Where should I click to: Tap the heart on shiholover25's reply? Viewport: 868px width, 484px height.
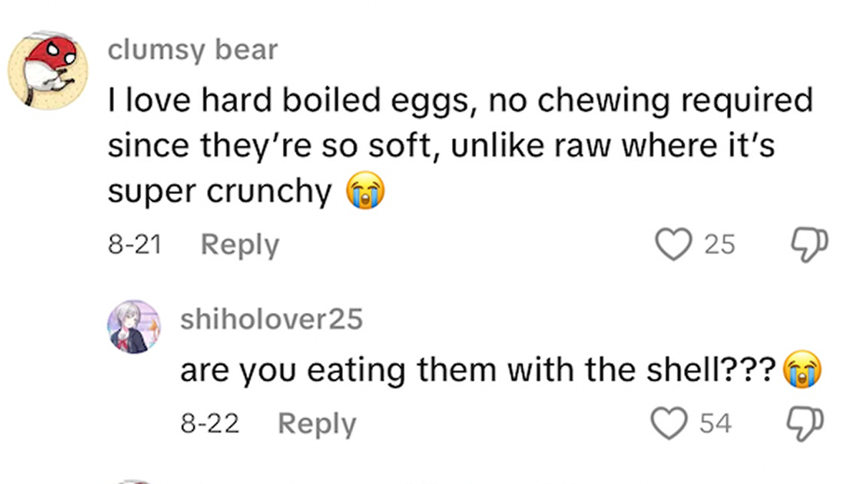tap(667, 423)
